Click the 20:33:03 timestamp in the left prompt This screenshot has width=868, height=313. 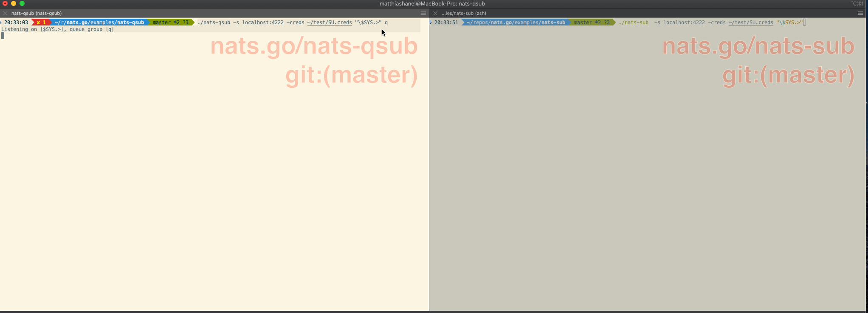16,23
